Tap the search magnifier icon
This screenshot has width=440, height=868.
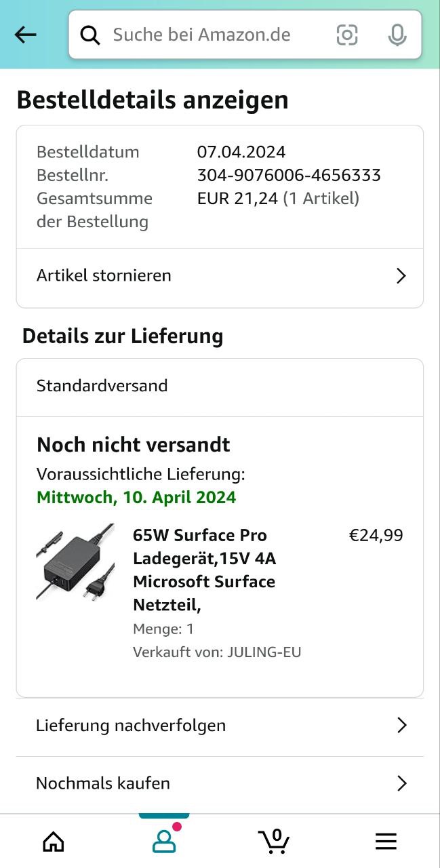click(90, 35)
